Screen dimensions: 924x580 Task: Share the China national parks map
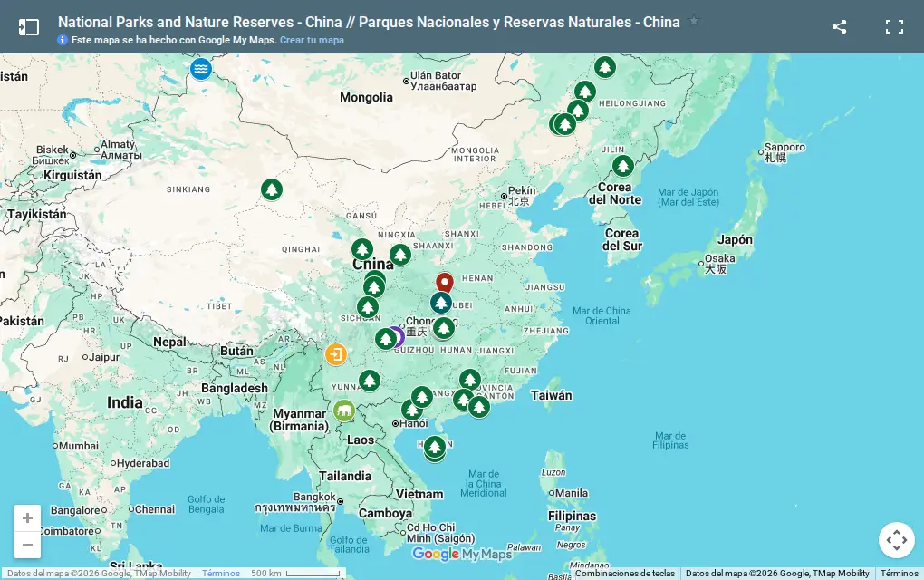point(839,26)
